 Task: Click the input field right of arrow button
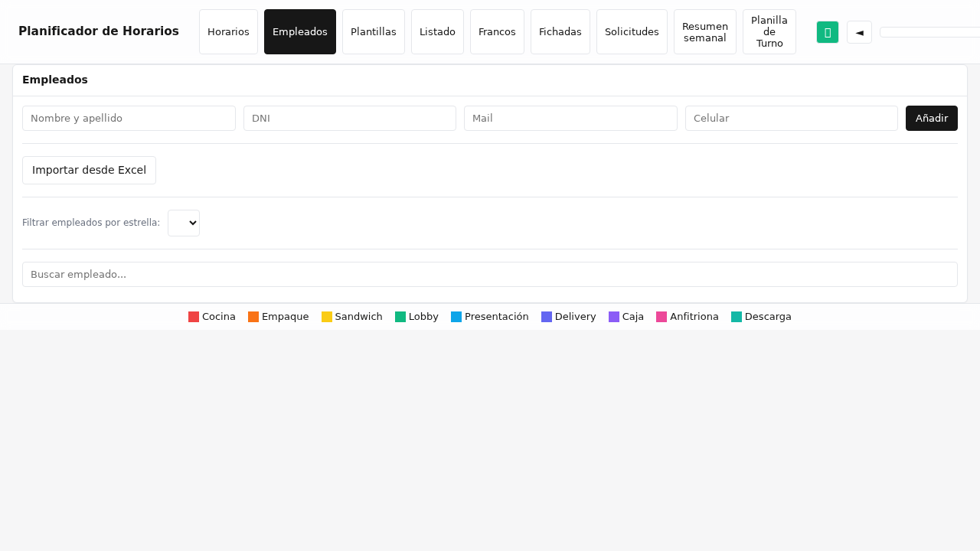929,32
